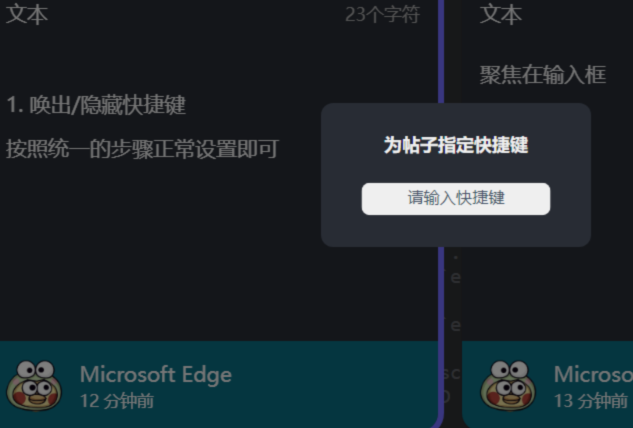Click the 13 分钟前 timestamp

pos(591,401)
